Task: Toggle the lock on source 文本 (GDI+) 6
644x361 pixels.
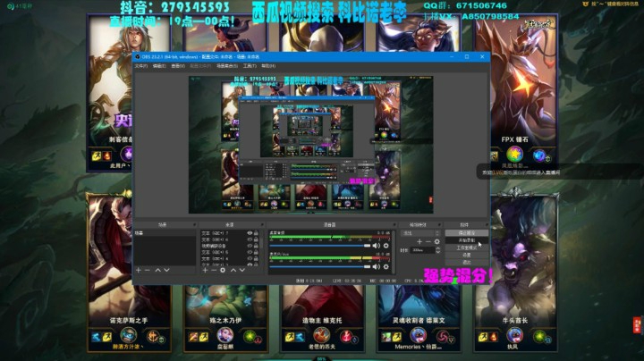Action: pyautogui.click(x=256, y=239)
